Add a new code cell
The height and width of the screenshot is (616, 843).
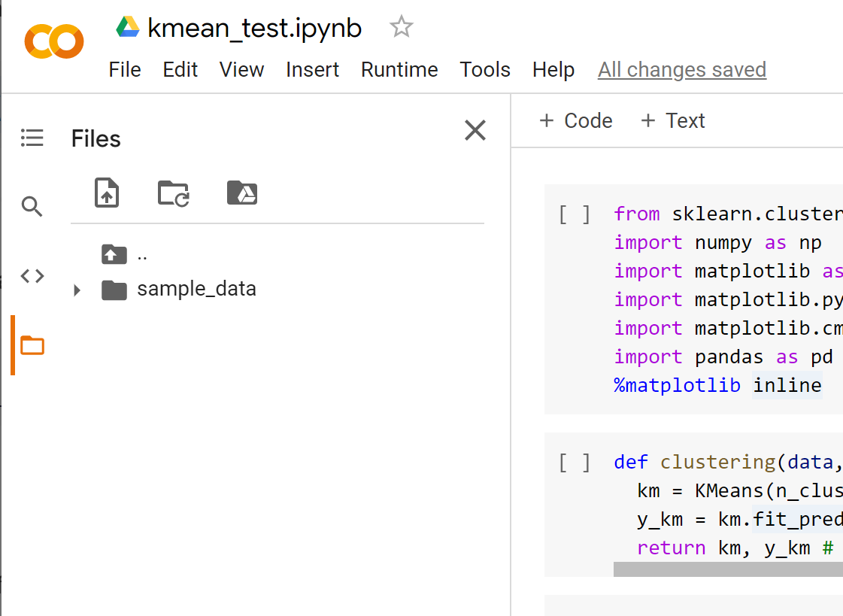pos(576,120)
